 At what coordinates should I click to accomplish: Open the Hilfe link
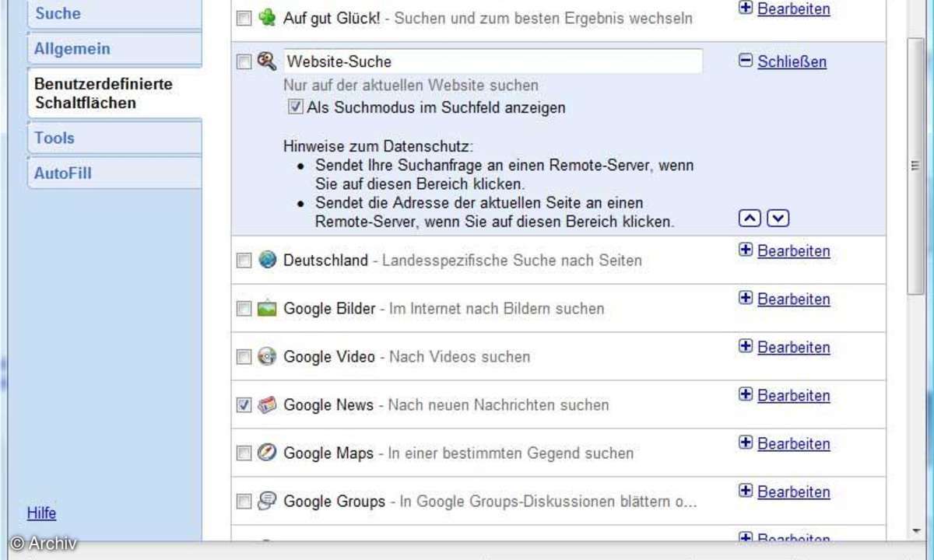(x=41, y=513)
